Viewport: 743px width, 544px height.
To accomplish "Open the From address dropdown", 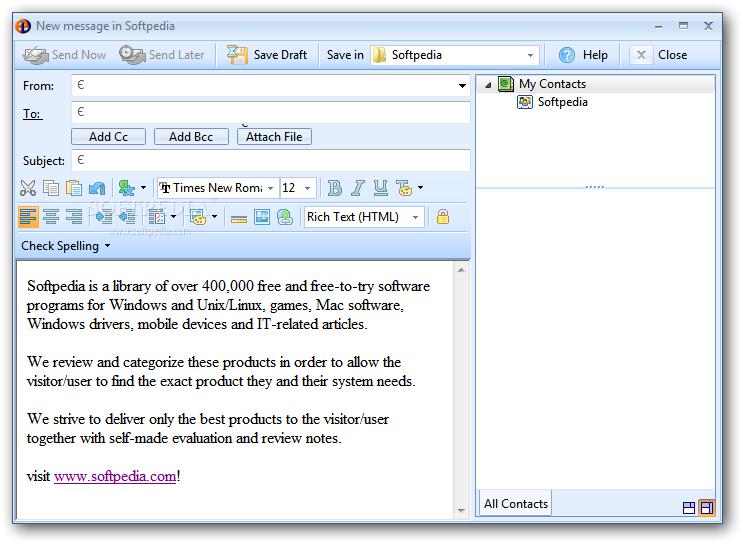I will coord(462,86).
